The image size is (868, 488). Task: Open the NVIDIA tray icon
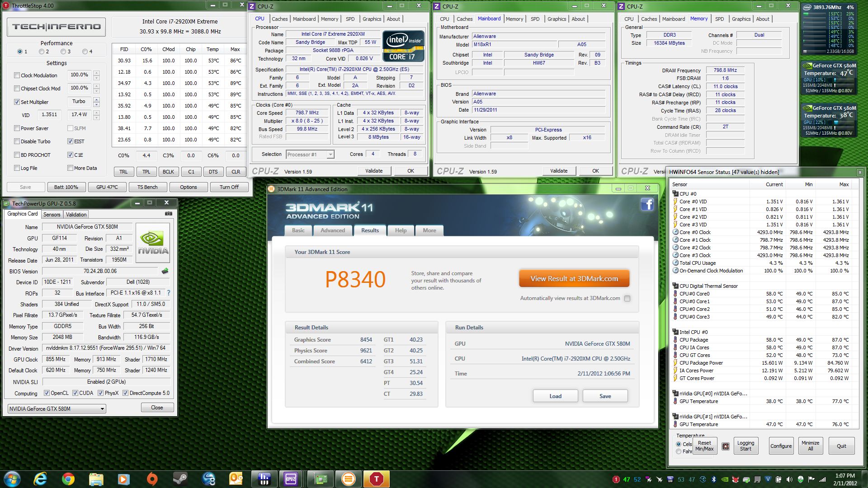tap(725, 479)
